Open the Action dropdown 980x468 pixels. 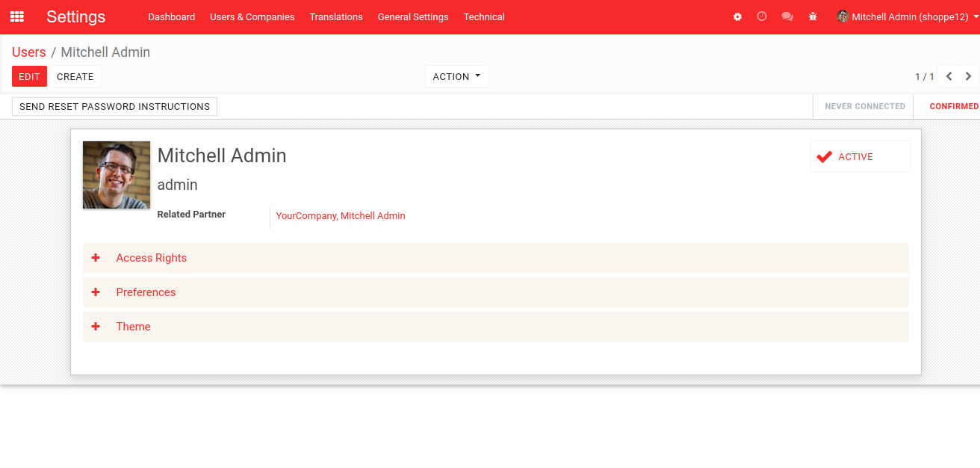pos(457,76)
